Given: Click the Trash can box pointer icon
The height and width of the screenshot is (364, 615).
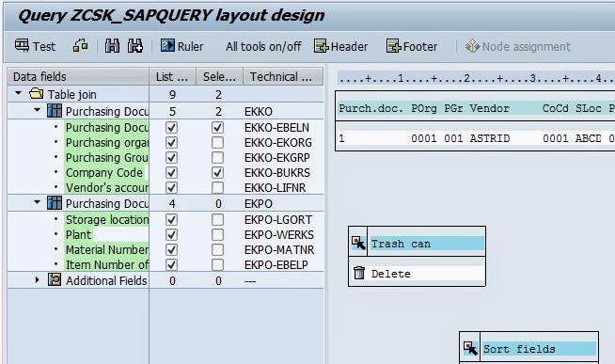Looking at the screenshot, I should (x=358, y=243).
